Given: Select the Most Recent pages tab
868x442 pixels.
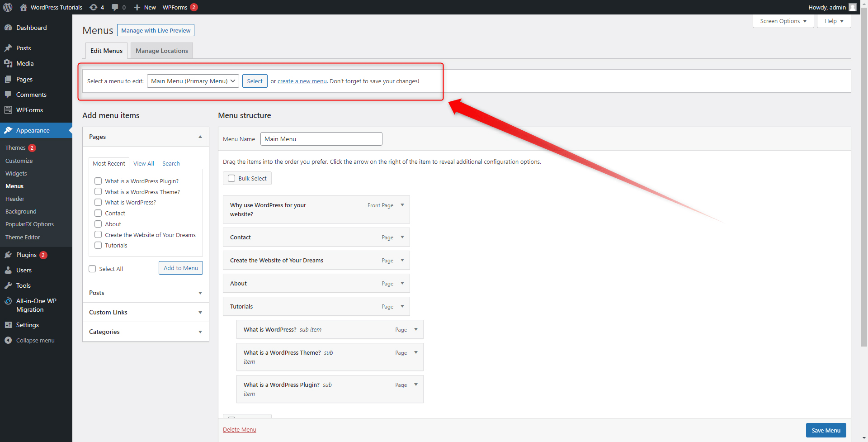Looking at the screenshot, I should 109,163.
